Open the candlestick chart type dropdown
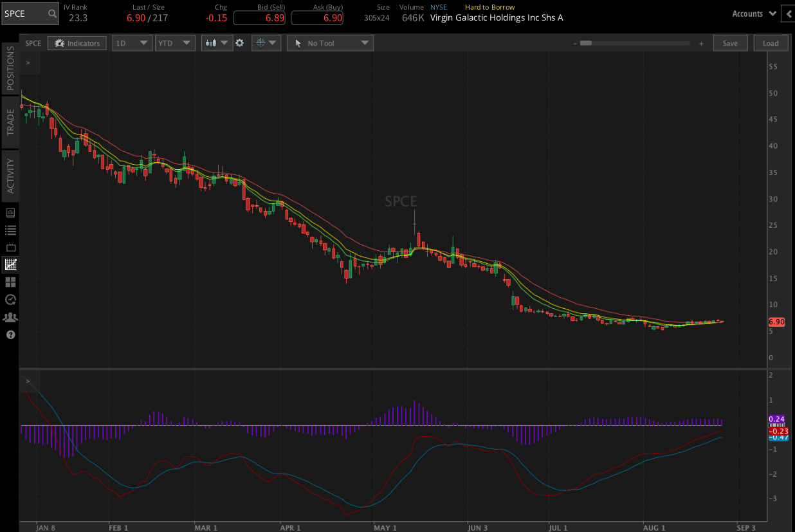795x532 pixels. tap(217, 43)
